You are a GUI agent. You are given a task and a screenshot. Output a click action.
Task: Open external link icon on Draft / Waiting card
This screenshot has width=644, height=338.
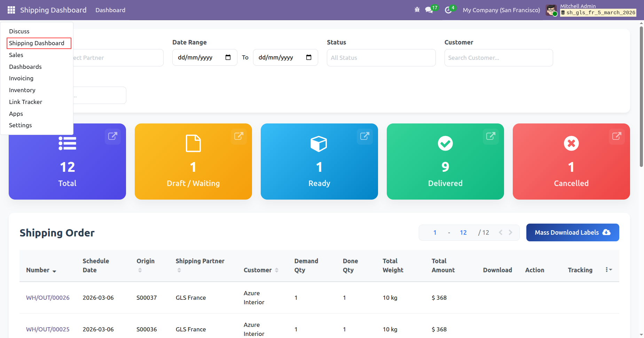pyautogui.click(x=238, y=136)
